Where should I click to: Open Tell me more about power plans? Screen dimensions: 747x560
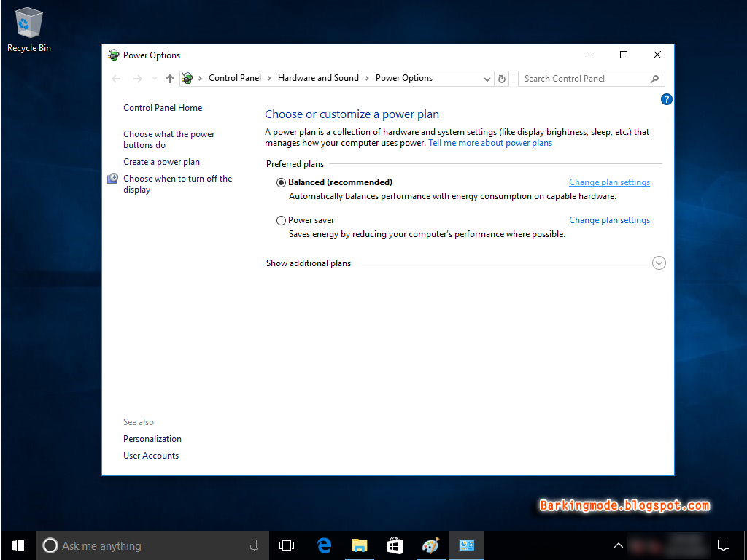(x=490, y=143)
